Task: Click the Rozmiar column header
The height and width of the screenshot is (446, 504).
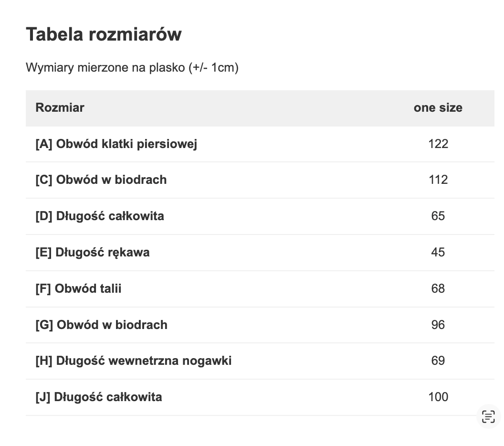Action: coord(60,108)
